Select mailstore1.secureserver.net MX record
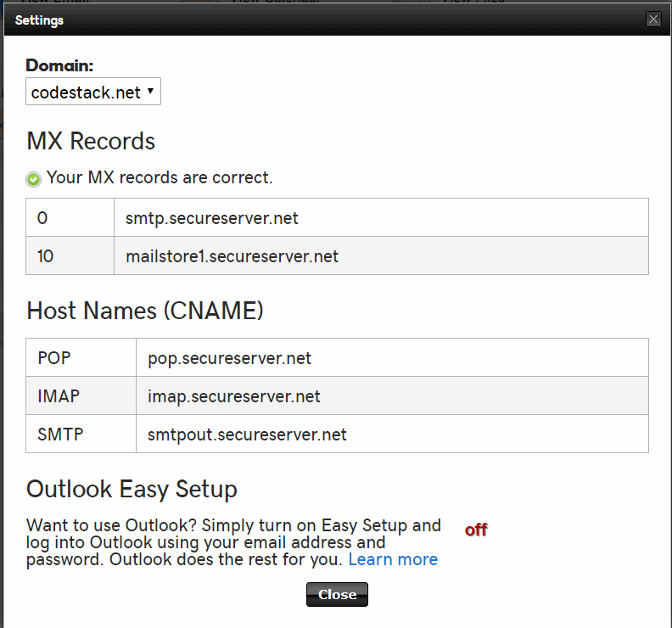 pyautogui.click(x=232, y=256)
